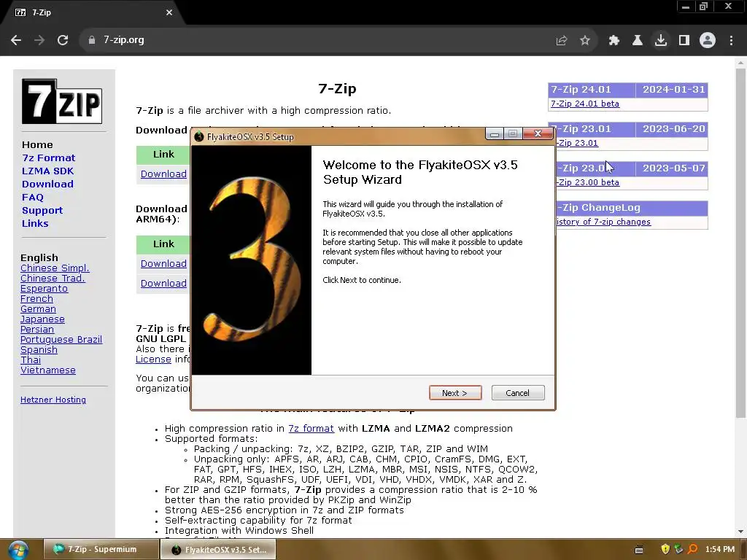The height and width of the screenshot is (560, 747).
Task: Open the browser three-dot menu
Action: [731, 41]
